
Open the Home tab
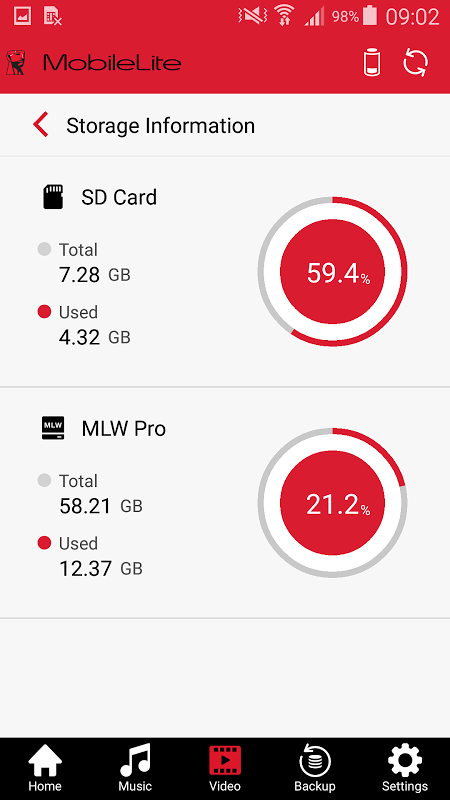click(45, 769)
